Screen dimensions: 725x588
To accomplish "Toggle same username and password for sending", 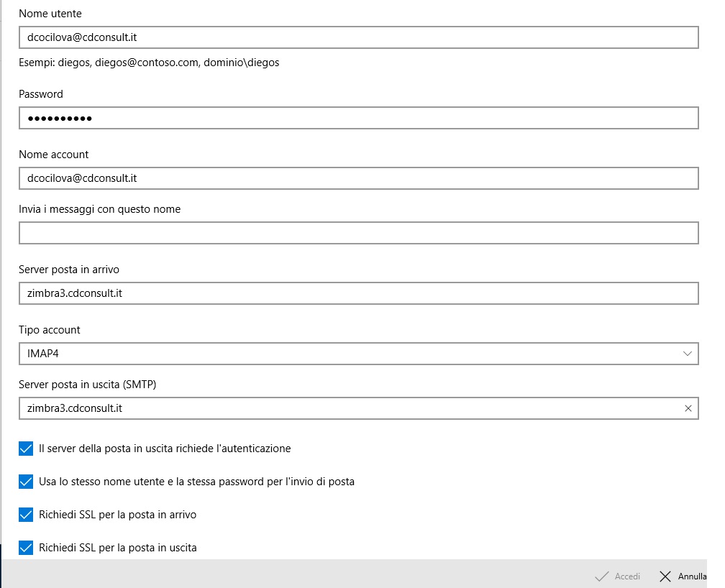I will point(27,482).
